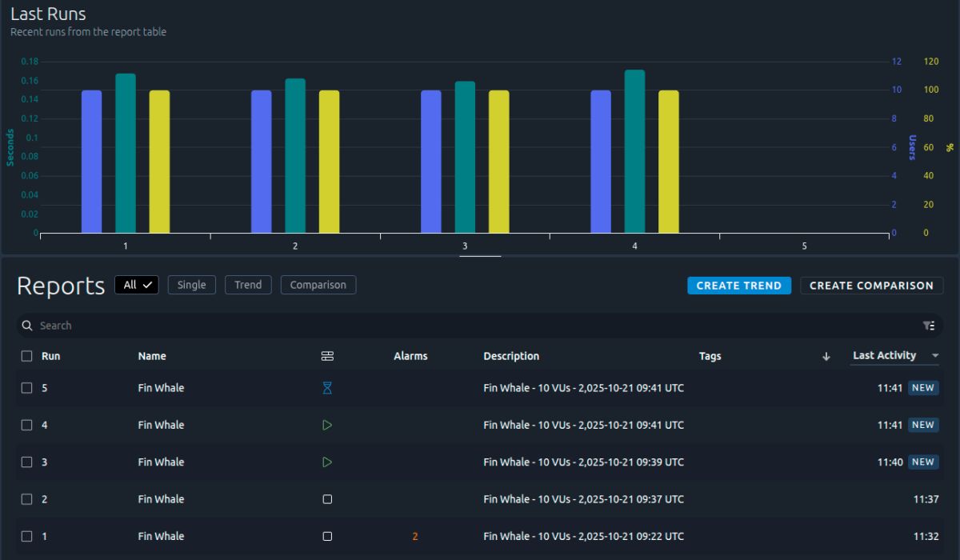Check the checkbox for run 3
960x560 pixels.
26,462
